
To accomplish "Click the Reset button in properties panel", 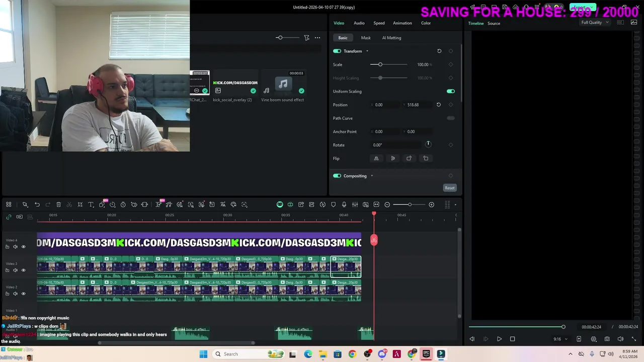I will [450, 188].
